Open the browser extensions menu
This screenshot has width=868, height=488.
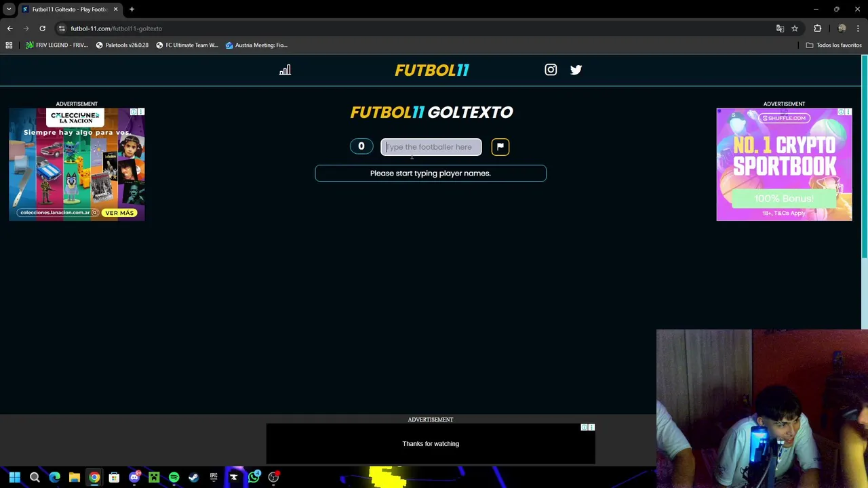click(x=817, y=28)
